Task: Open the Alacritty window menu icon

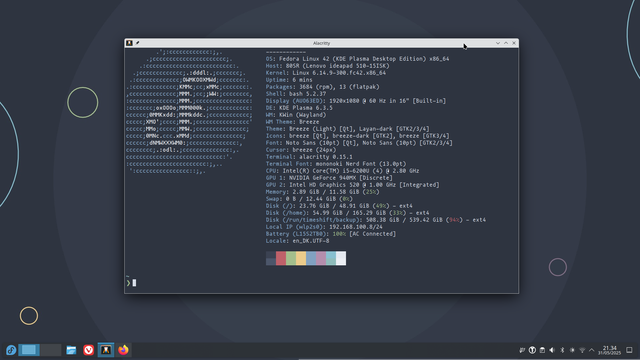Action: tap(129, 43)
